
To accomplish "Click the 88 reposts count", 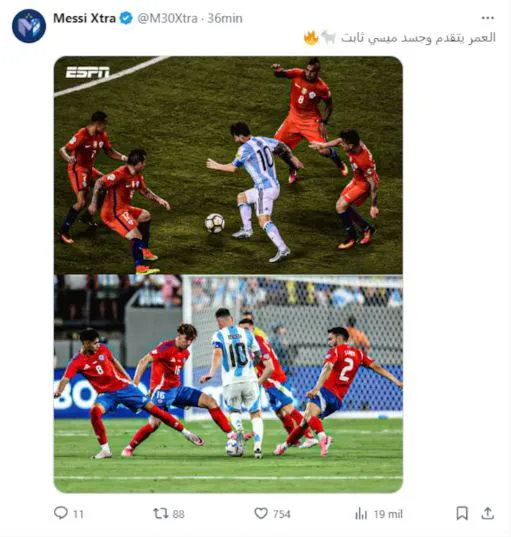I will pyautogui.click(x=178, y=514).
